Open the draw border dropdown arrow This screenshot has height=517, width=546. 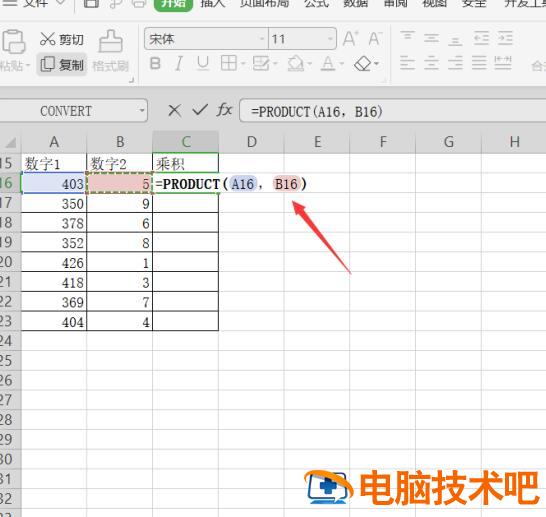pyautogui.click(x=275, y=64)
